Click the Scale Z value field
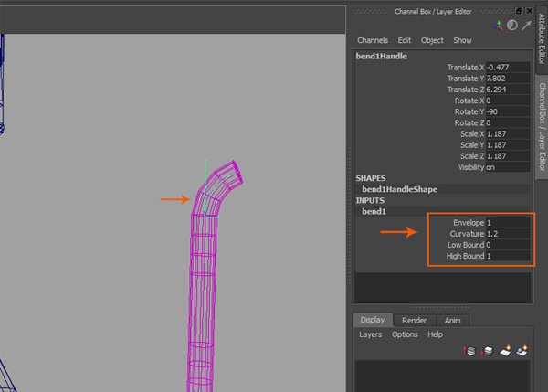Viewport: 548px width, 392px height. pyautogui.click(x=508, y=156)
